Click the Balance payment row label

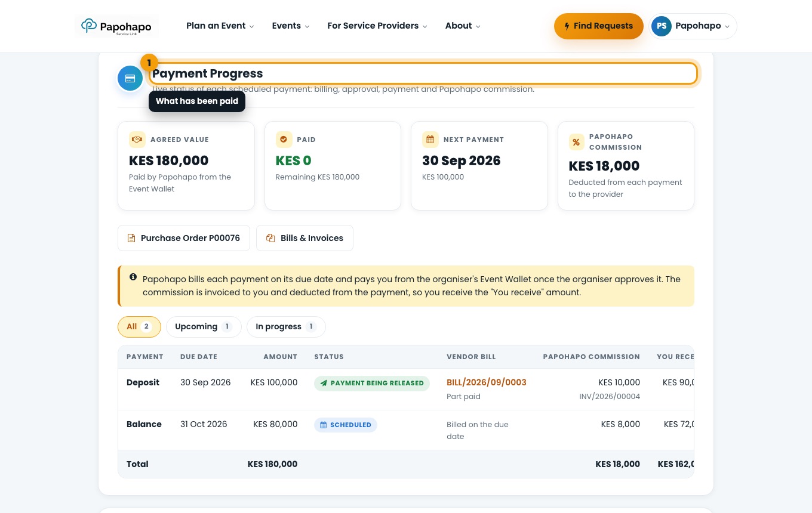(x=144, y=424)
